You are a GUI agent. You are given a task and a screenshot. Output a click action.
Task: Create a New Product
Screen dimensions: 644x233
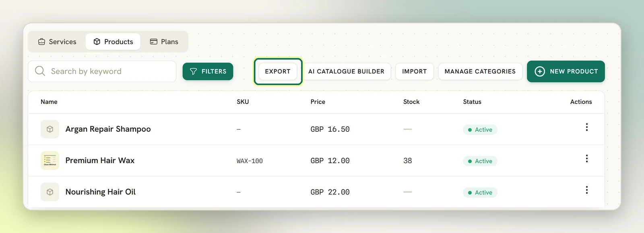pyautogui.click(x=566, y=72)
